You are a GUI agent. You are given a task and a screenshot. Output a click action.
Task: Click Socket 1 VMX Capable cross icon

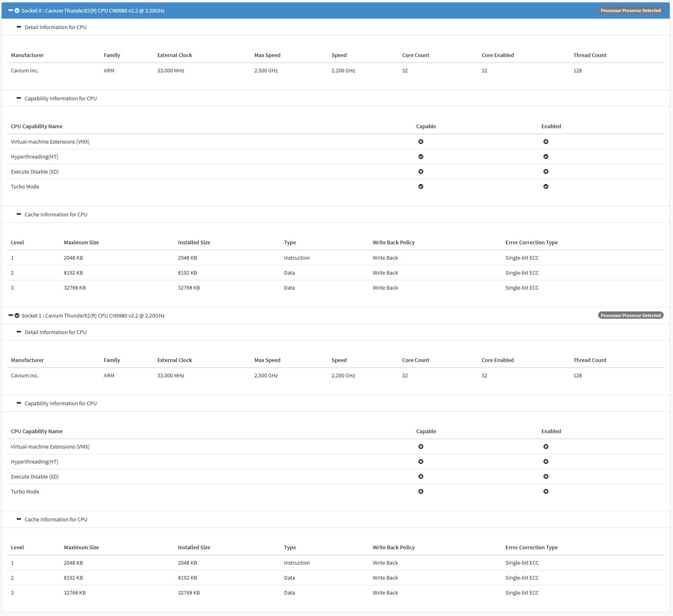pos(421,447)
